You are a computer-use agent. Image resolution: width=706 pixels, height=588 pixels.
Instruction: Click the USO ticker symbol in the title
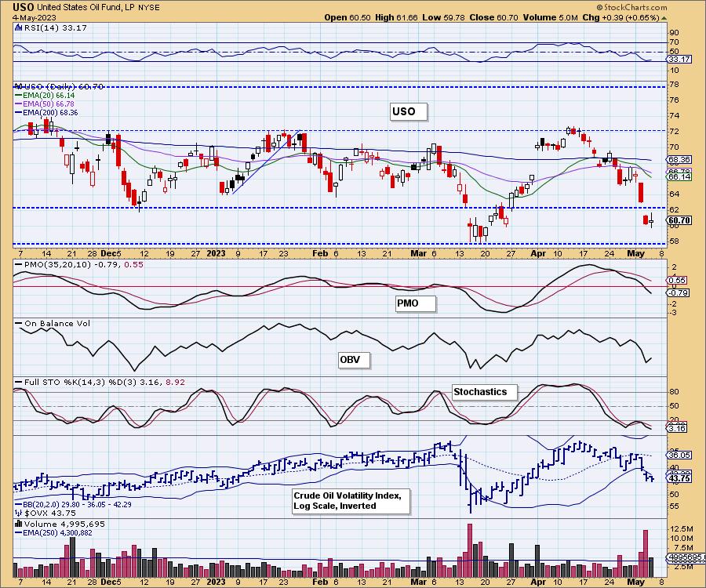(x=23, y=7)
